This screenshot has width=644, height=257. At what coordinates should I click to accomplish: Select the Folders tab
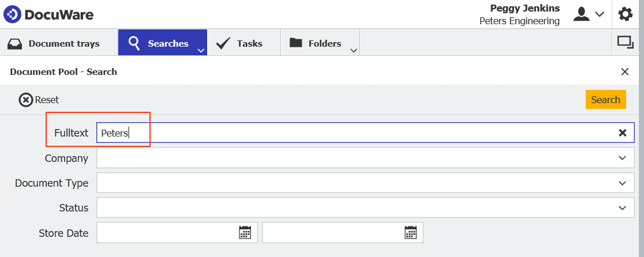point(316,43)
